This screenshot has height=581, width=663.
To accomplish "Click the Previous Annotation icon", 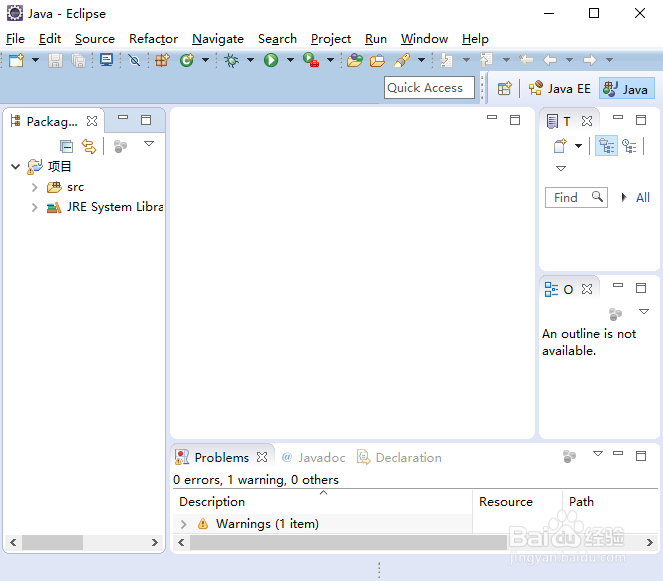I will 486,60.
